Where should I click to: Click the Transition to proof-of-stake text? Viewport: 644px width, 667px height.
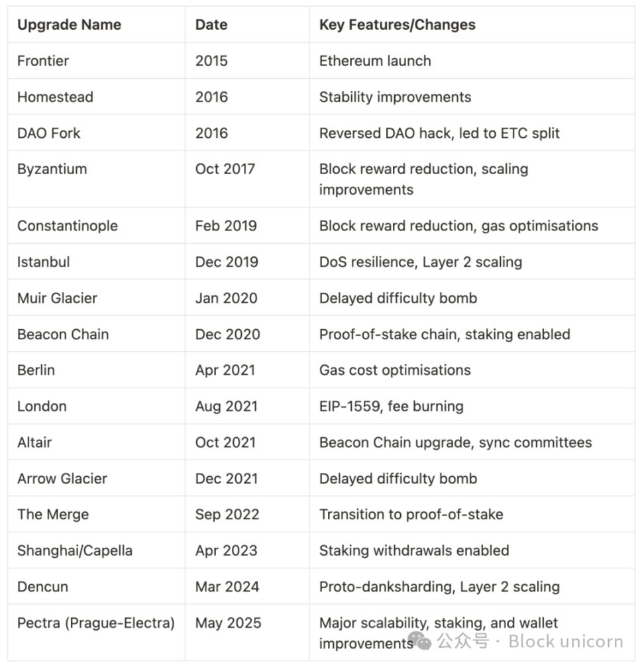coord(411,515)
